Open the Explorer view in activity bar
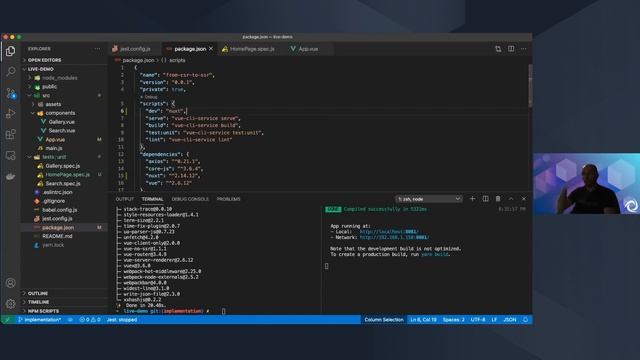 pos(11,51)
